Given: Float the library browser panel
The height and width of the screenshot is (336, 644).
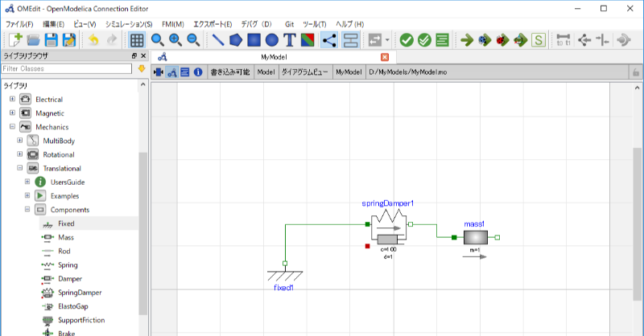Looking at the screenshot, I should coord(134,55).
